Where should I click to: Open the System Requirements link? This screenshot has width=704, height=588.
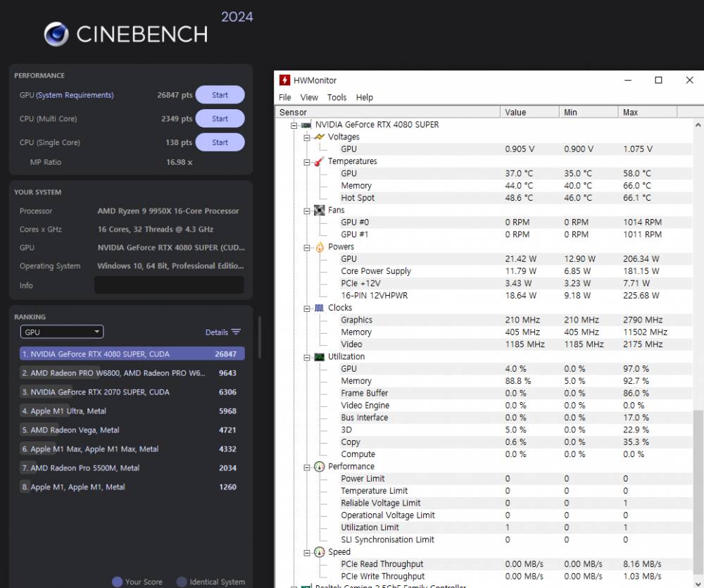point(75,95)
